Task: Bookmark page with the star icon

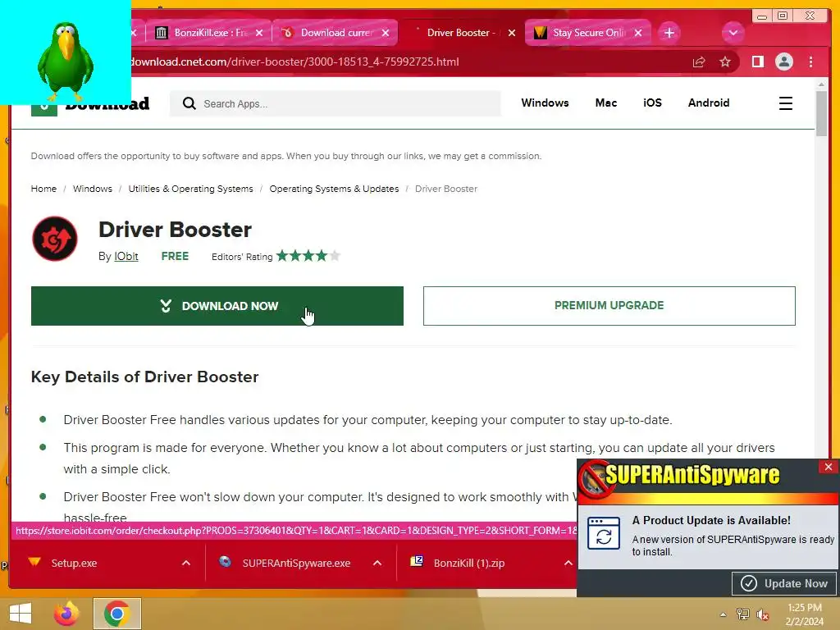Action: click(x=725, y=62)
